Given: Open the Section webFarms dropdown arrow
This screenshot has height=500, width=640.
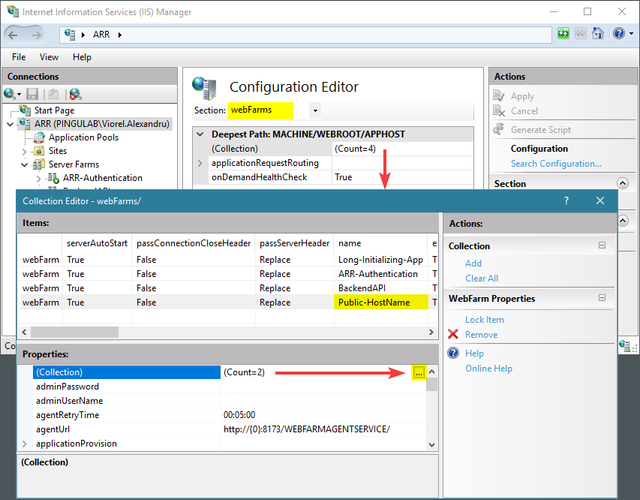Looking at the screenshot, I should [315, 111].
